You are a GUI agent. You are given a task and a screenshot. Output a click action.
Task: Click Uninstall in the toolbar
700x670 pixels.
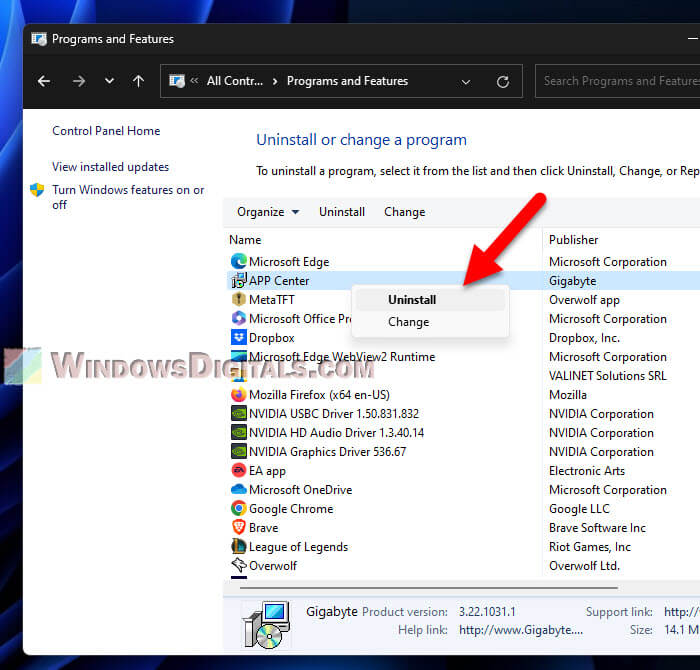(342, 212)
